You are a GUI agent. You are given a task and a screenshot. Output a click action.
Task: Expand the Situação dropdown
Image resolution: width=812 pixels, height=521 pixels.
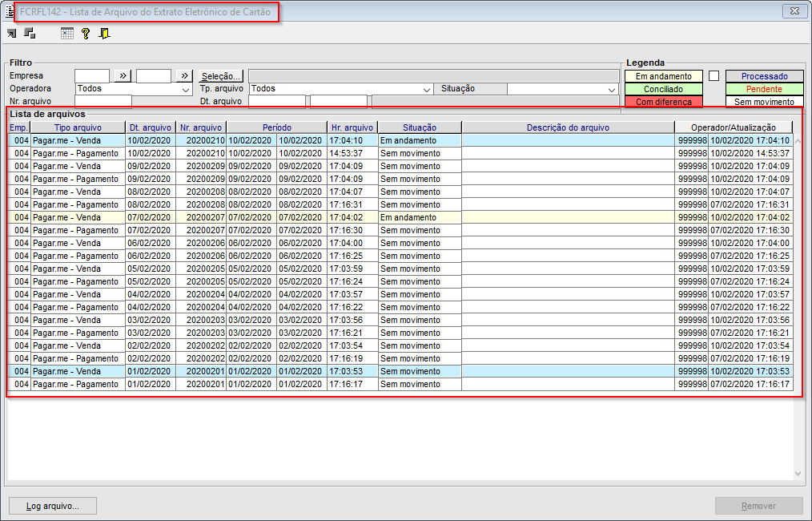pyautogui.click(x=612, y=89)
